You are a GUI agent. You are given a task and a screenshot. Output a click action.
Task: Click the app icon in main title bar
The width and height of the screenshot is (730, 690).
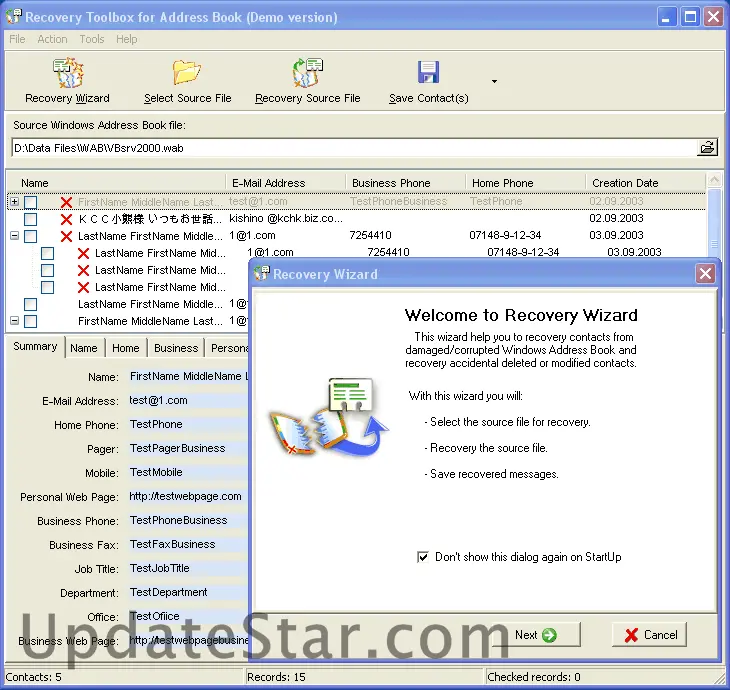14,17
